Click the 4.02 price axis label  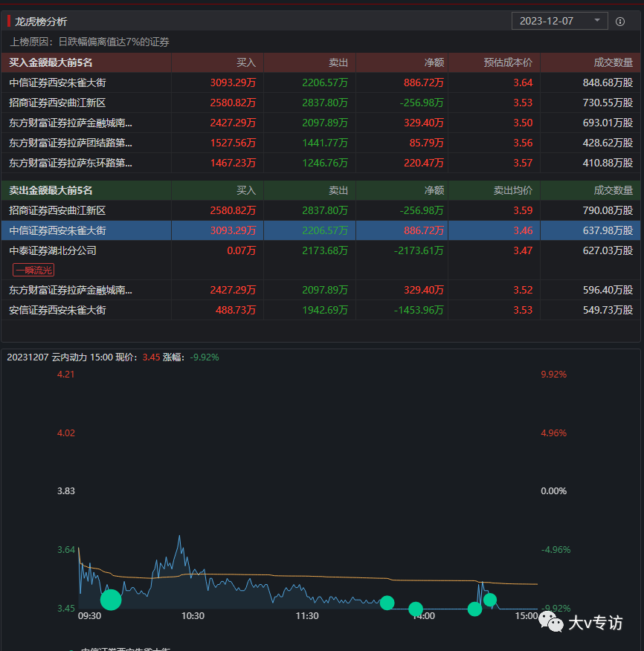pos(66,433)
